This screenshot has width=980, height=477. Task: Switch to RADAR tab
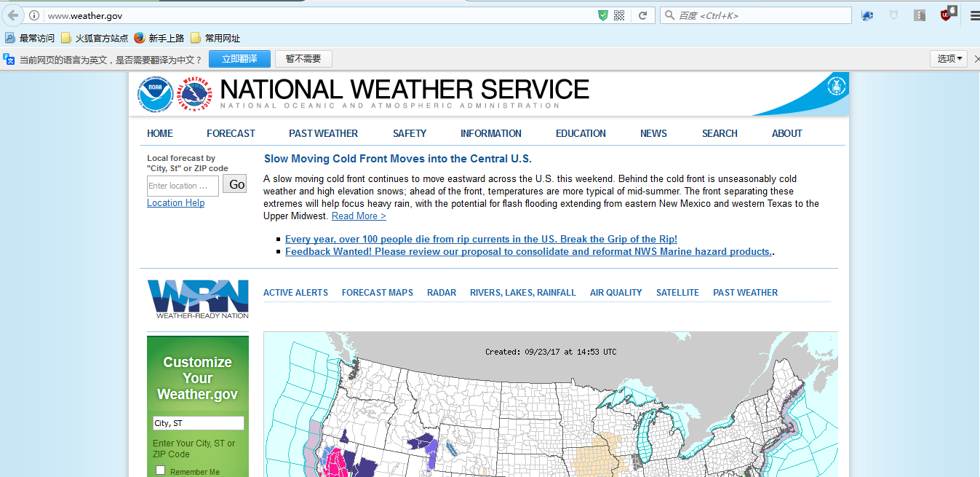point(442,293)
